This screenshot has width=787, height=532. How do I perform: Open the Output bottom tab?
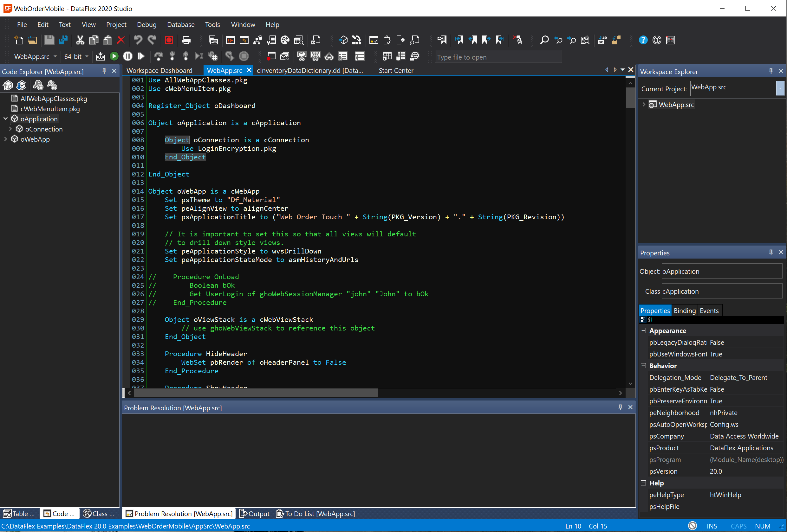click(x=255, y=514)
